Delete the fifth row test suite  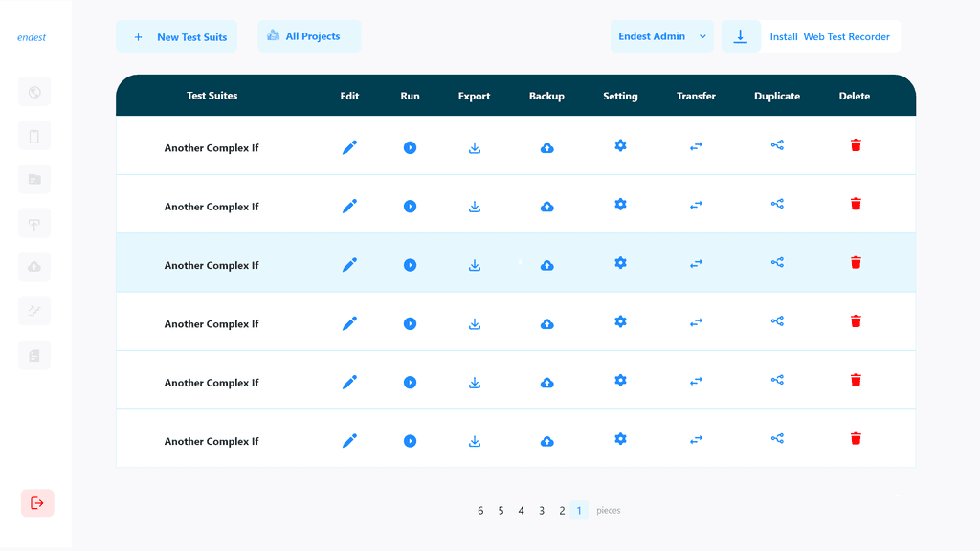856,380
